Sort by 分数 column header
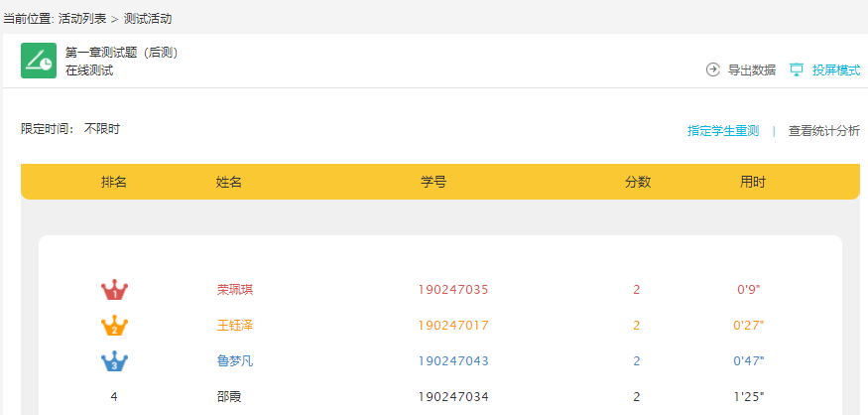 [x=637, y=183]
